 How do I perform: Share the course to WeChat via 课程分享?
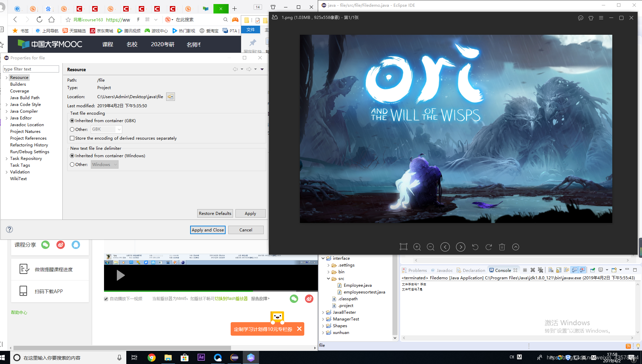(46, 245)
